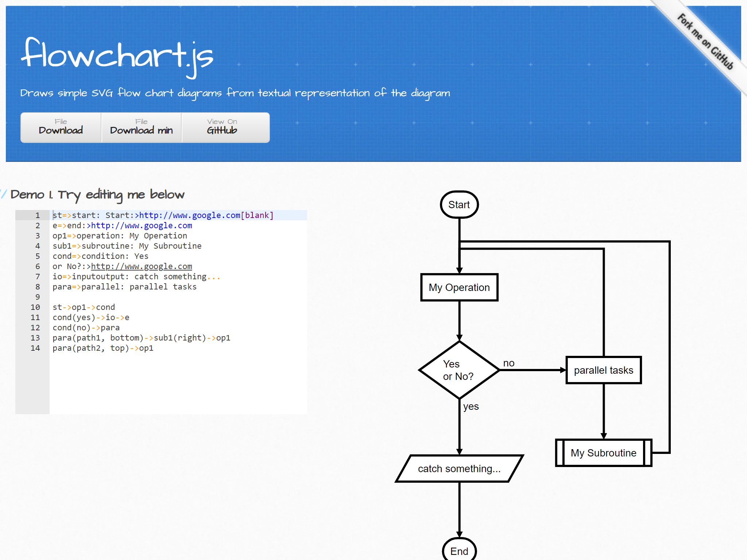Click code line op1=>operation: My Operation
747x560 pixels.
click(120, 236)
